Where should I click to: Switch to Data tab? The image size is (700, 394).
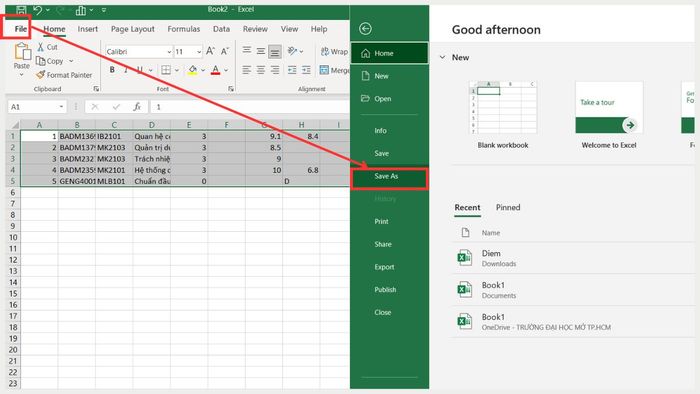(221, 29)
